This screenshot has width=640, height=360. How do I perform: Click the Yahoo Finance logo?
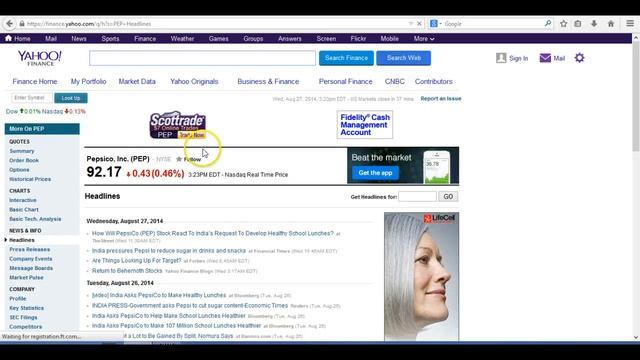click(40, 58)
